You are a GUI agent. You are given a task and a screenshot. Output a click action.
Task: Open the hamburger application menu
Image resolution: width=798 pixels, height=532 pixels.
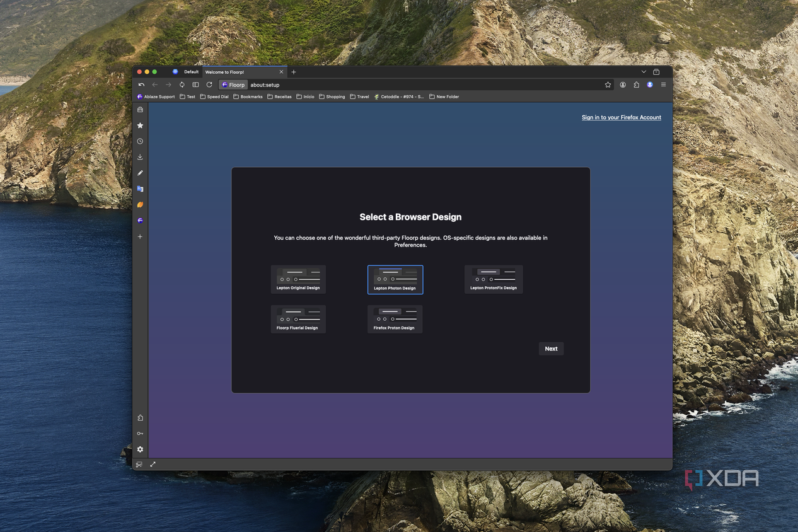point(663,84)
